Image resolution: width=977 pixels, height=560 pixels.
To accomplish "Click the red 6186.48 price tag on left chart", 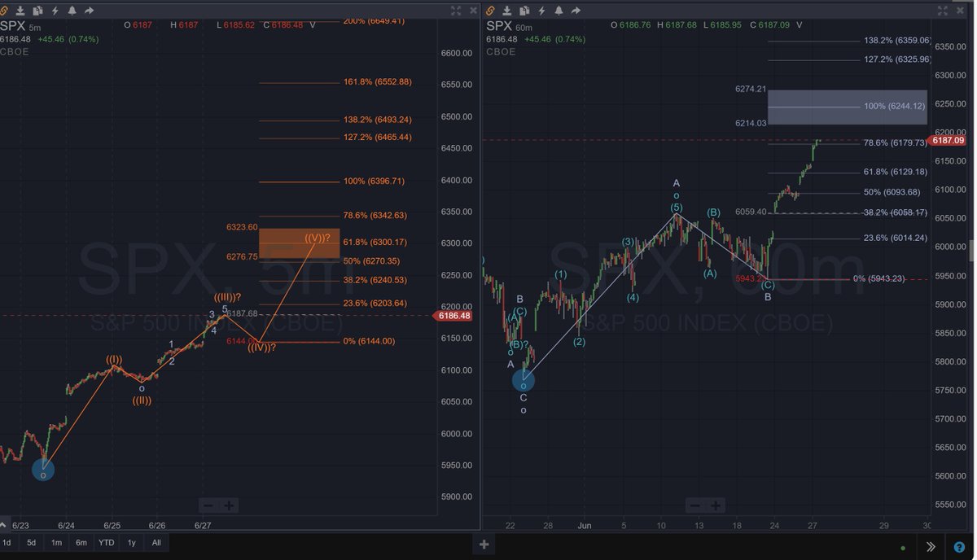I will [x=454, y=316].
